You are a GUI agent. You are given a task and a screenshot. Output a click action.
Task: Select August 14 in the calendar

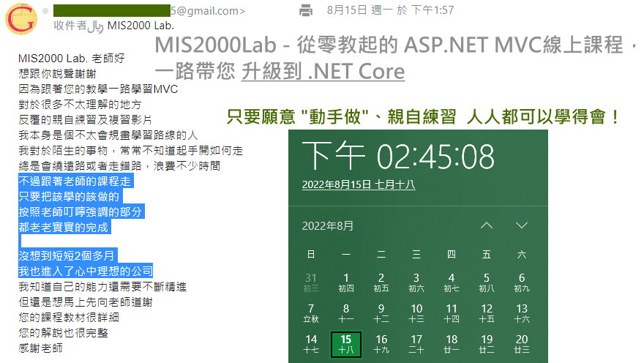click(311, 344)
